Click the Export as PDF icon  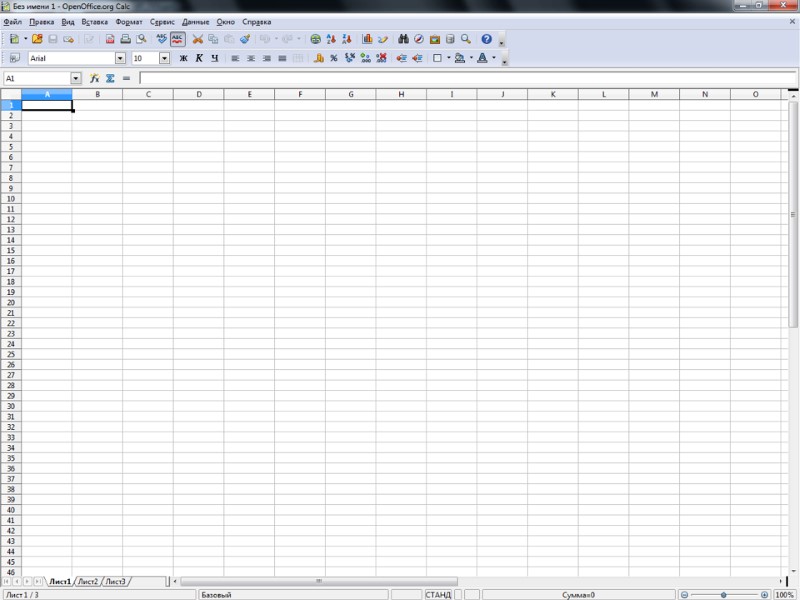pos(110,39)
